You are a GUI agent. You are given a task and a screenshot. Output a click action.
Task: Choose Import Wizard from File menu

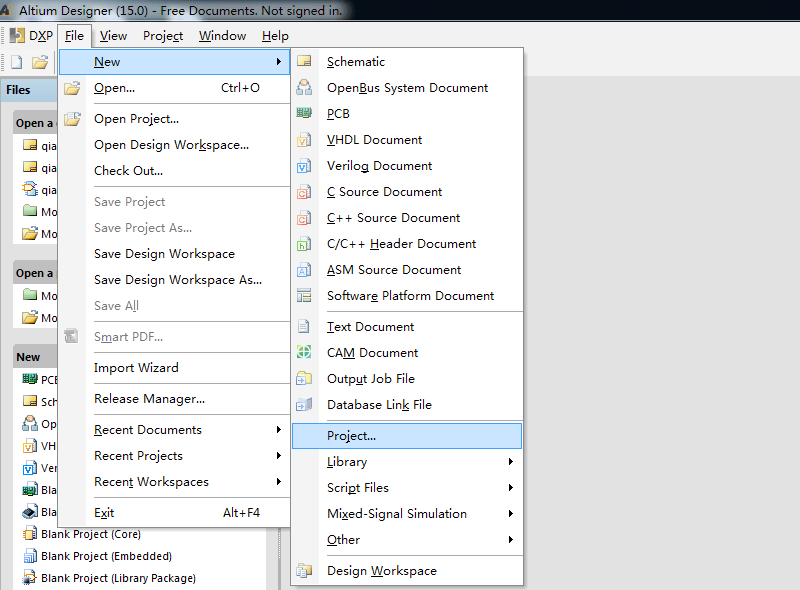coord(136,368)
